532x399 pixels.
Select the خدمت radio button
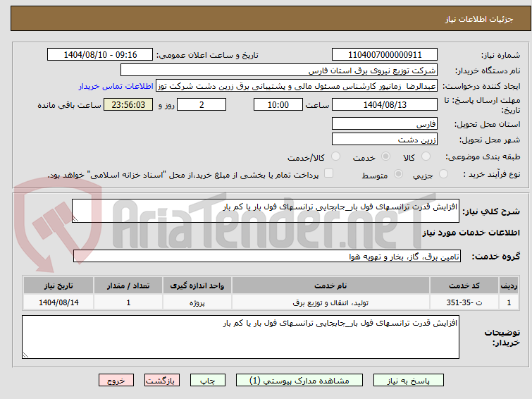385,156
